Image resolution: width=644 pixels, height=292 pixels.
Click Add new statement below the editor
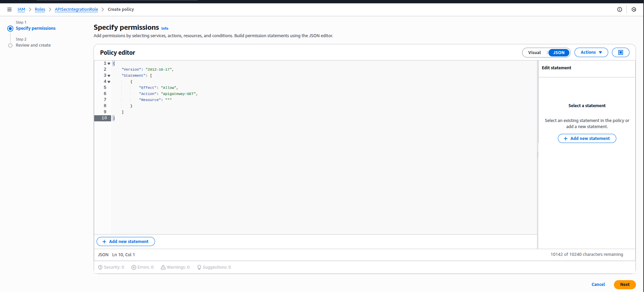(x=126, y=242)
